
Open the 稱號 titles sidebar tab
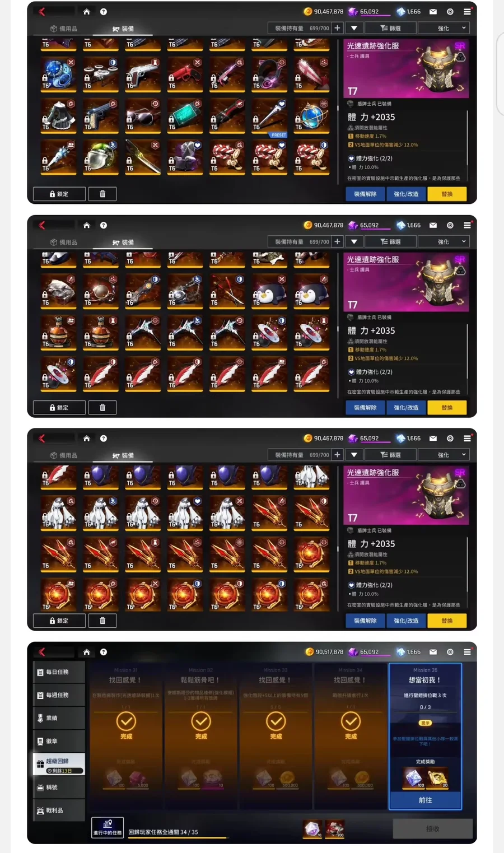(59, 787)
